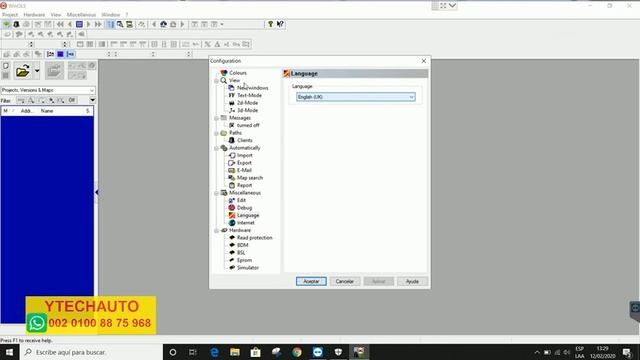Click the green question mark help icon
This screenshot has height=360, width=640.
(x=270, y=24)
